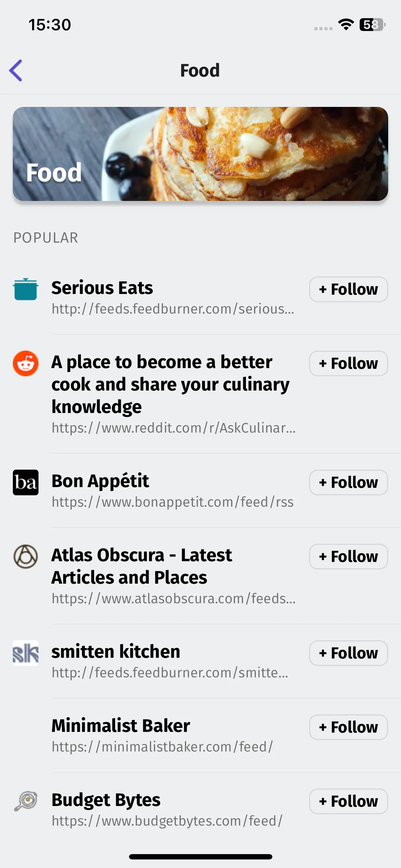Open the Minimalist Baker feed title

[120, 726]
